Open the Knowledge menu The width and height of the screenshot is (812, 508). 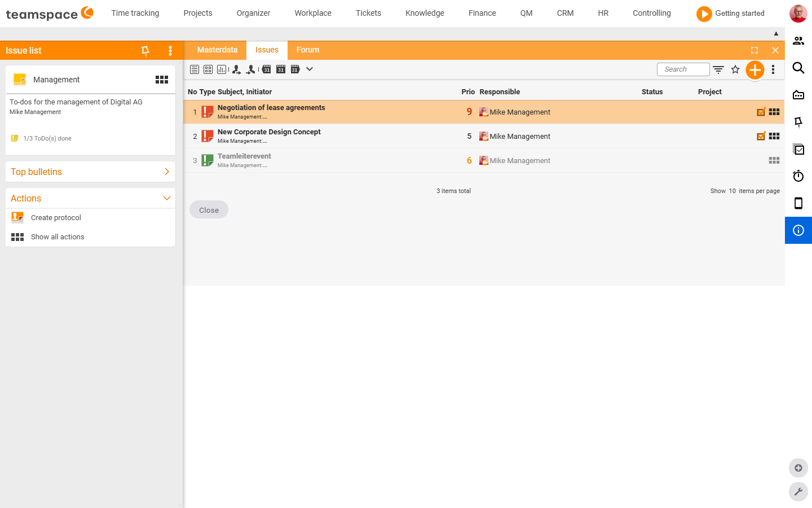pos(425,13)
